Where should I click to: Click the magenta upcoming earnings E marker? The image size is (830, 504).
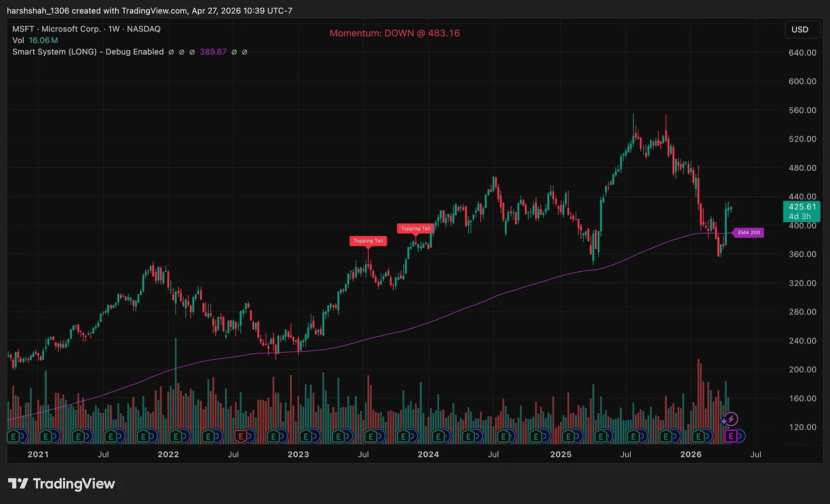coord(731,436)
